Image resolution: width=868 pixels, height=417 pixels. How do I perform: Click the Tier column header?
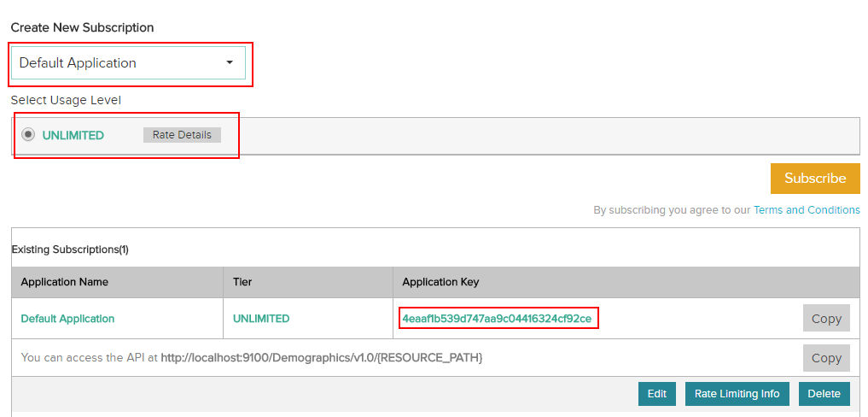[x=242, y=282]
